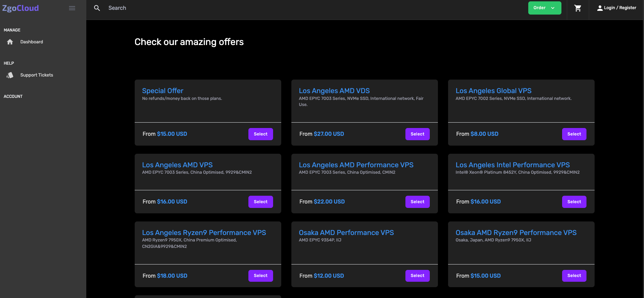
Task: Click the search magnifier icon
Action: tap(97, 8)
